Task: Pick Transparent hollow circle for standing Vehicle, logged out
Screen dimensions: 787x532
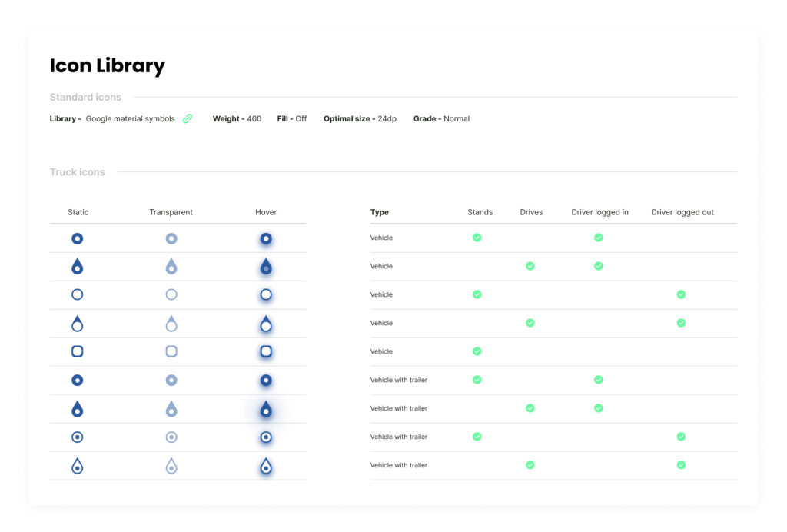Action: (x=171, y=294)
